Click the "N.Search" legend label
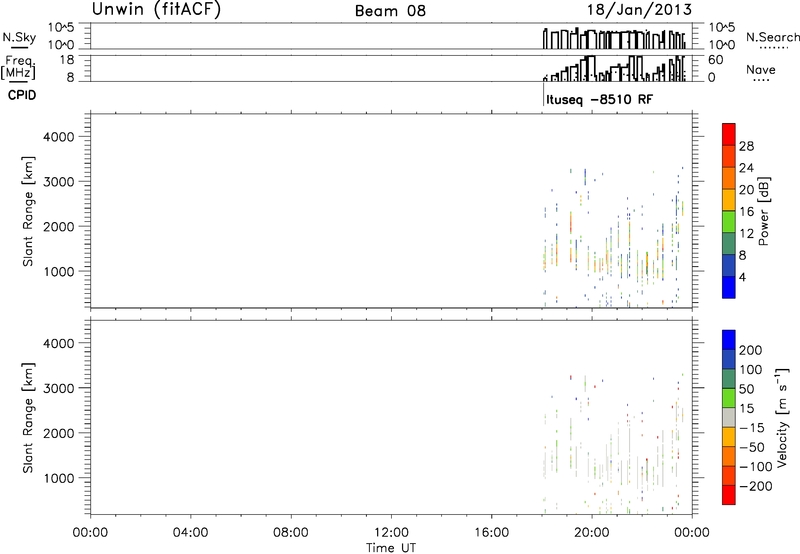The image size is (800, 554). tap(772, 37)
